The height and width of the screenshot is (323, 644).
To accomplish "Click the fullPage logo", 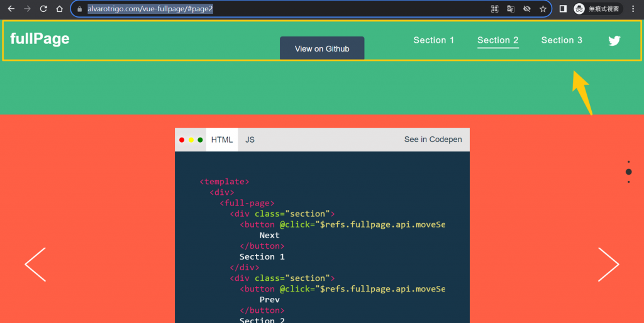I will (x=40, y=39).
